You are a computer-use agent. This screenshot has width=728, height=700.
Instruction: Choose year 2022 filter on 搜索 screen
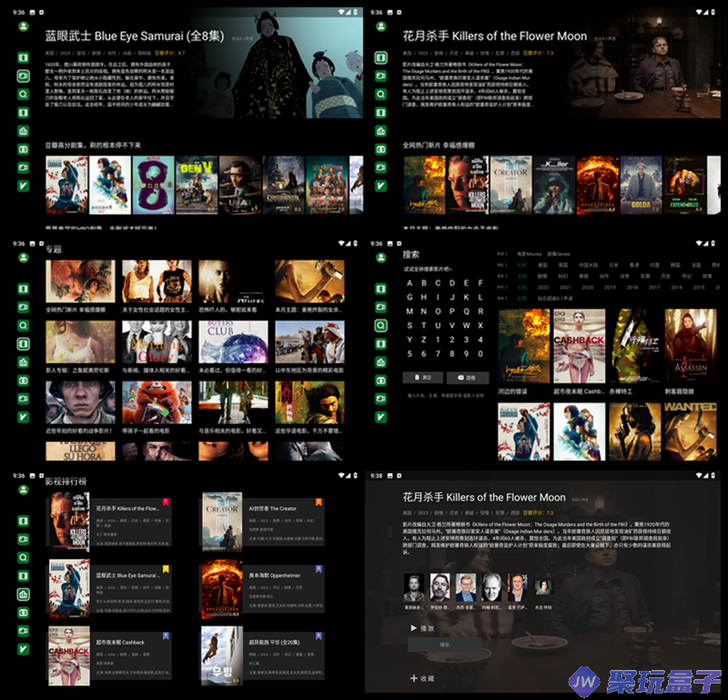(542, 288)
